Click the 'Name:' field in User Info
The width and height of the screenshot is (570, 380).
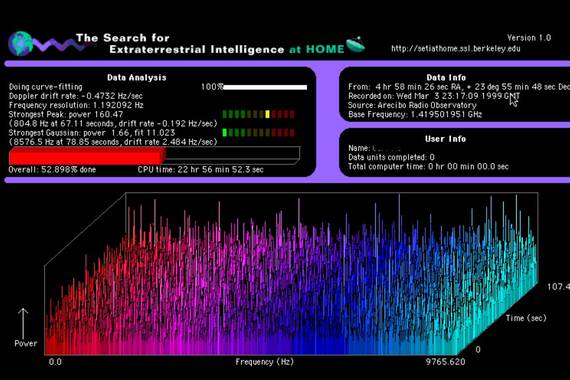click(374, 148)
